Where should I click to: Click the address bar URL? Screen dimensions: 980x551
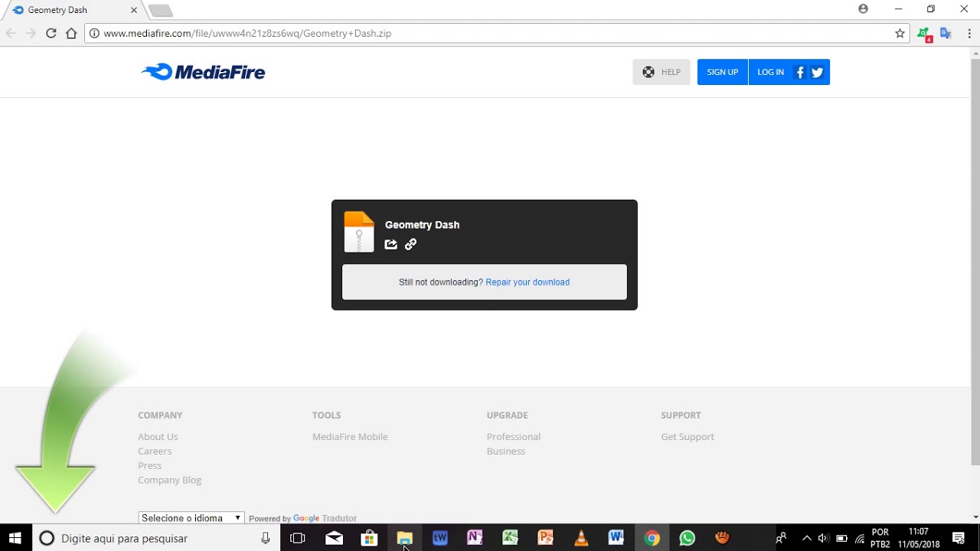coord(247,33)
